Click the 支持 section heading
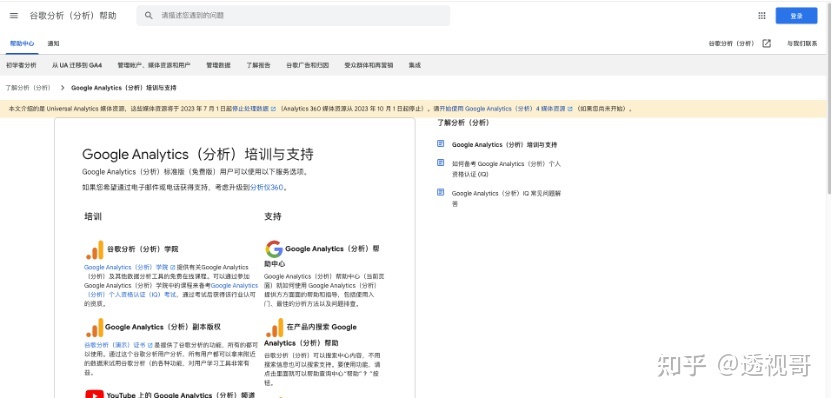The image size is (832, 398). pyautogui.click(x=273, y=217)
